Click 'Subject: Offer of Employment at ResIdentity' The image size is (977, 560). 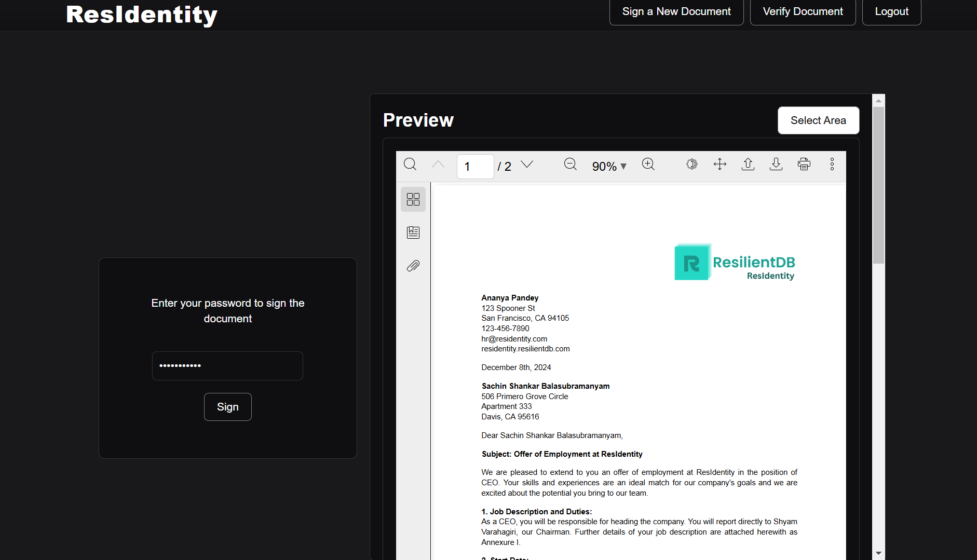[x=562, y=454]
